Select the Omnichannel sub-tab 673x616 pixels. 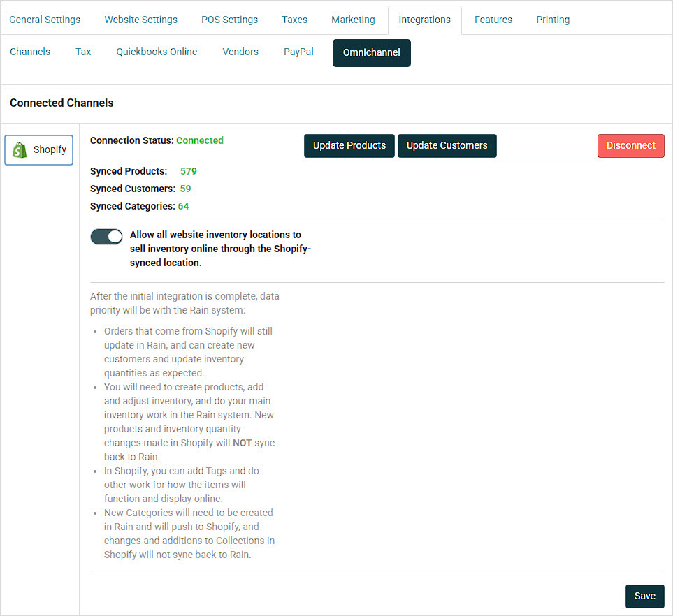pyautogui.click(x=372, y=53)
